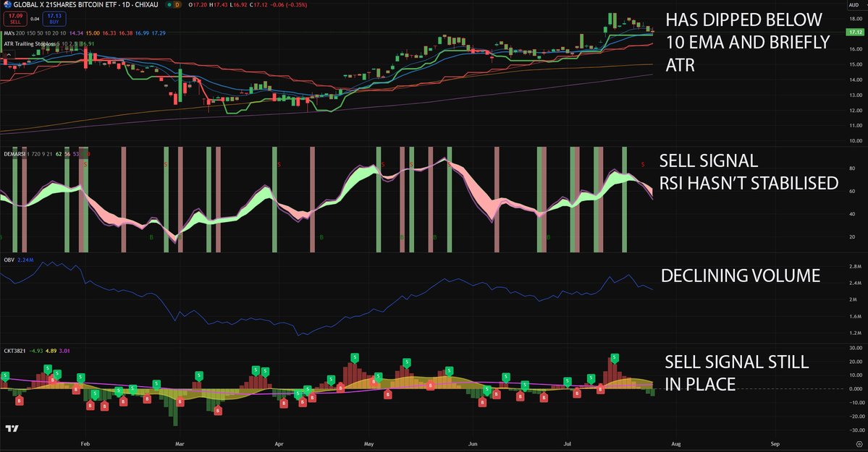
Task: Click the orange 15.00 MA value
Action: coord(93,33)
